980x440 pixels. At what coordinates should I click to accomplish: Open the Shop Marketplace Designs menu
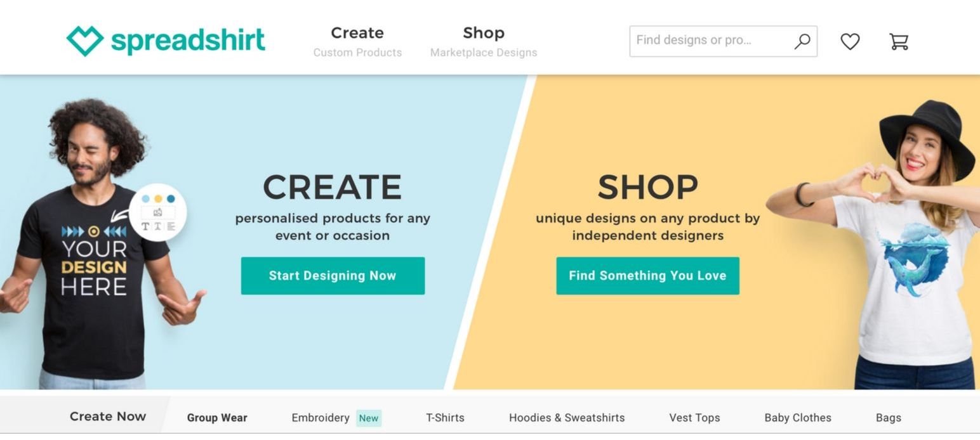pyautogui.click(x=483, y=39)
